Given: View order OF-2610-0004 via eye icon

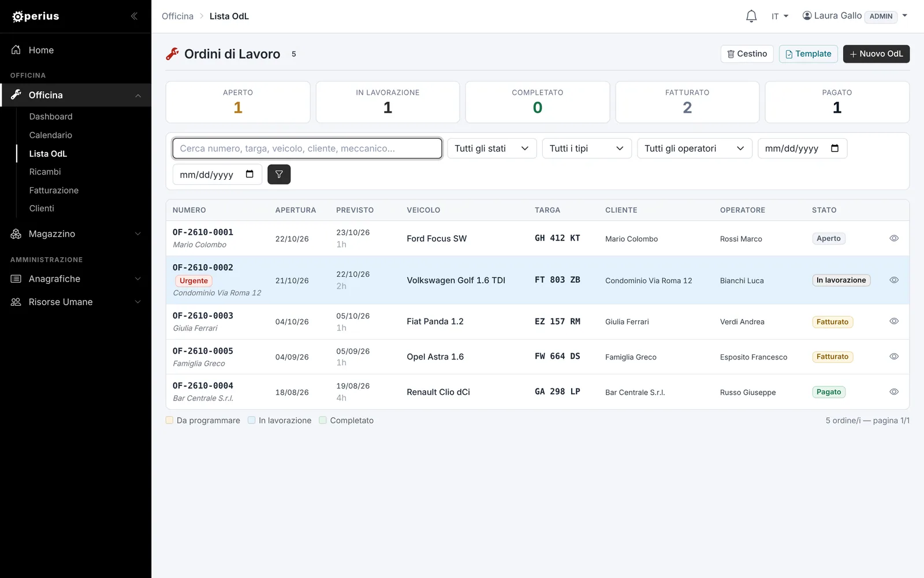Looking at the screenshot, I should (x=894, y=392).
